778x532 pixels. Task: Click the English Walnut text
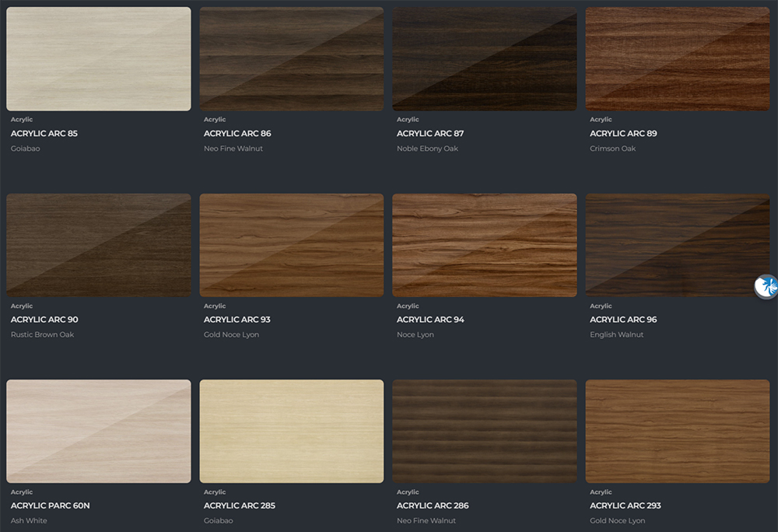click(x=617, y=334)
